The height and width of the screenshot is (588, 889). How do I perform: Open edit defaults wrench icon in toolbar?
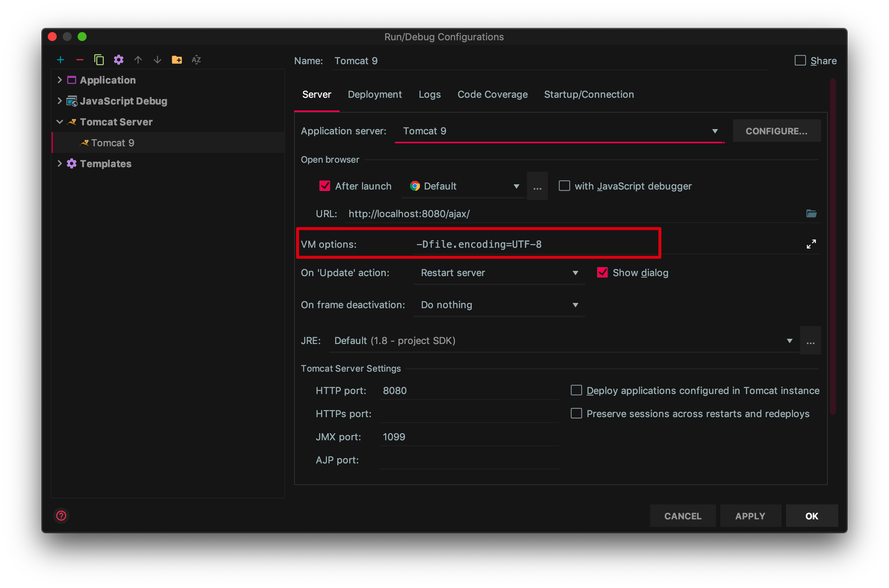[119, 60]
